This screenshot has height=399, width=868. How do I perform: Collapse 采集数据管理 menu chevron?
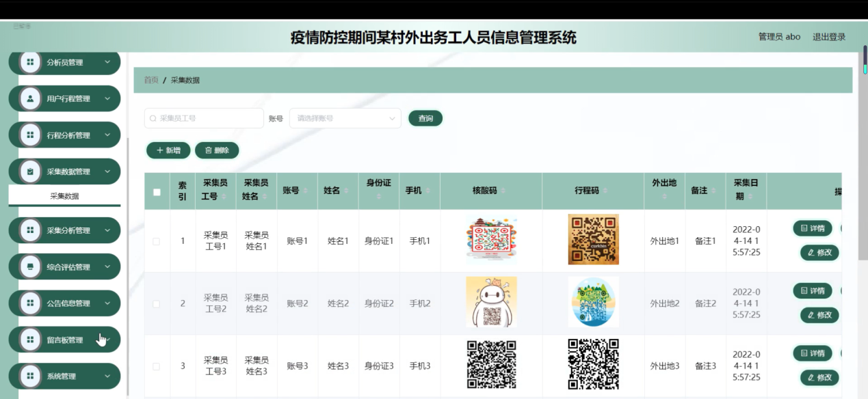pos(107,171)
